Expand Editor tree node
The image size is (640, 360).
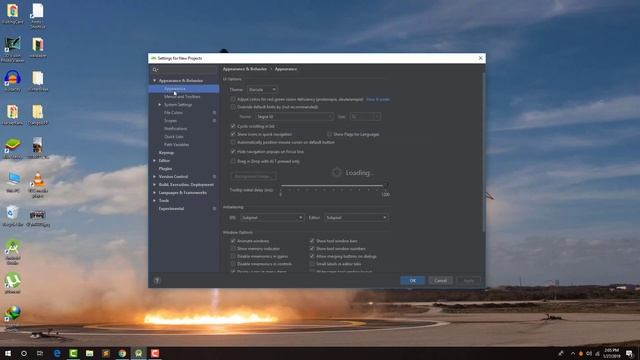[x=154, y=161]
